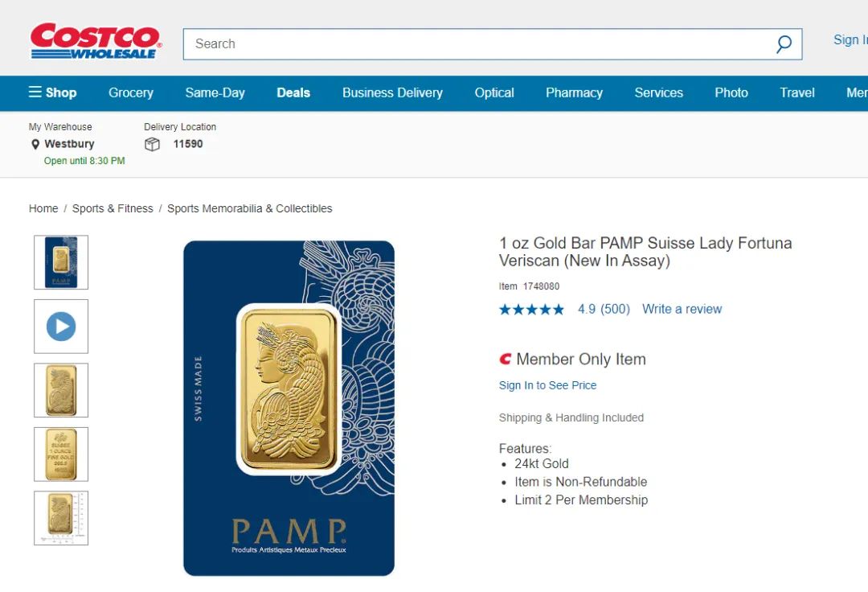Screen dimensions: 868x592
Task: Select the gold bar back side thumbnail
Action: point(61,454)
